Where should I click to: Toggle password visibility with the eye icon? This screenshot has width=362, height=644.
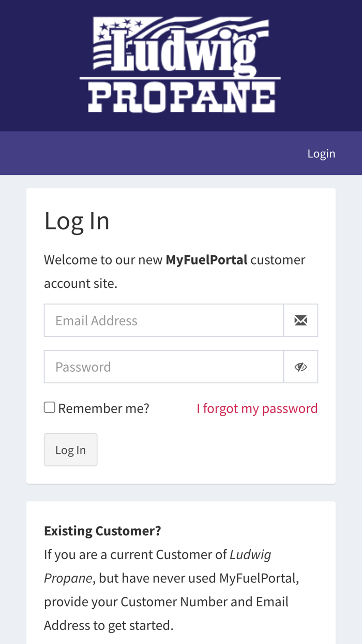[300, 367]
